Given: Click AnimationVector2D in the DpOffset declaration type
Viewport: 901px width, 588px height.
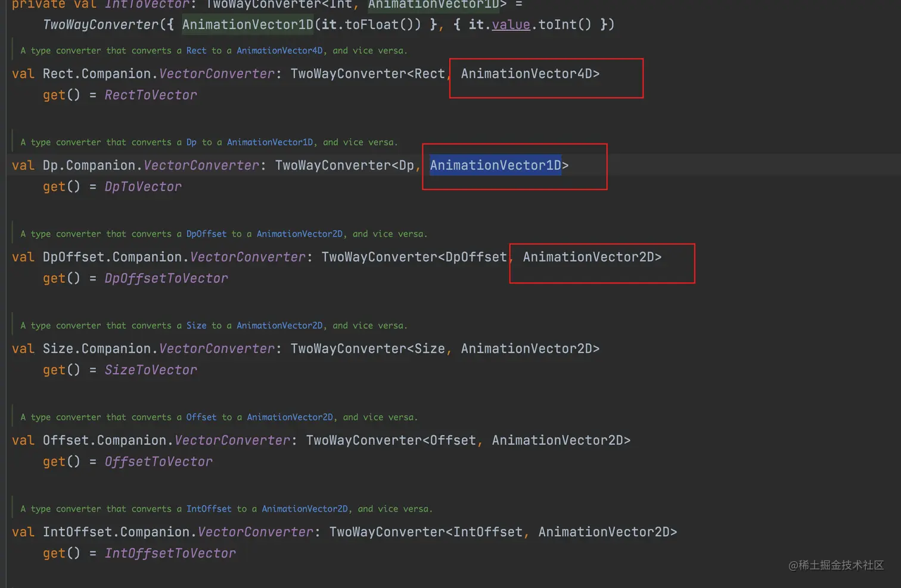Looking at the screenshot, I should pyautogui.click(x=589, y=257).
